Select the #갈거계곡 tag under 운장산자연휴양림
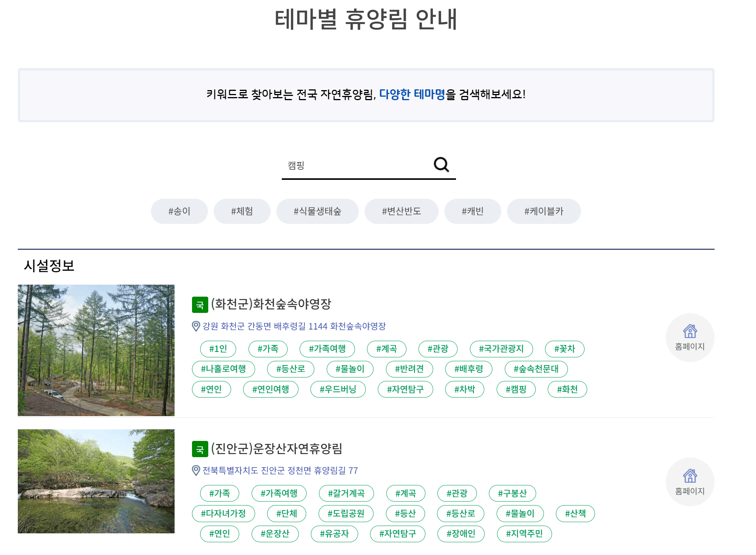This screenshot has height=555, width=756. click(x=346, y=493)
